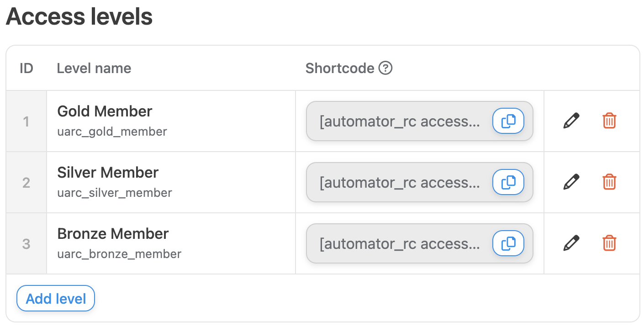
Task: Select the Silver Member level name
Action: click(108, 173)
